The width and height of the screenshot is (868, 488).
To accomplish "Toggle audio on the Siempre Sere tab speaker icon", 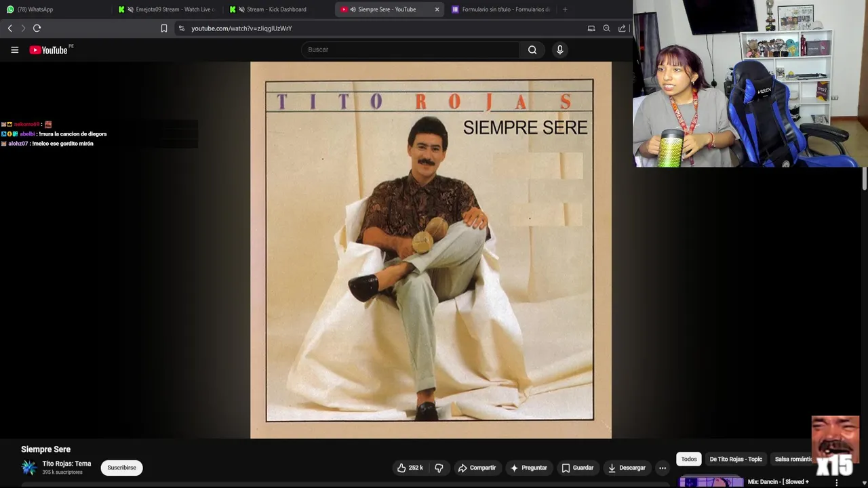I will click(x=353, y=9).
